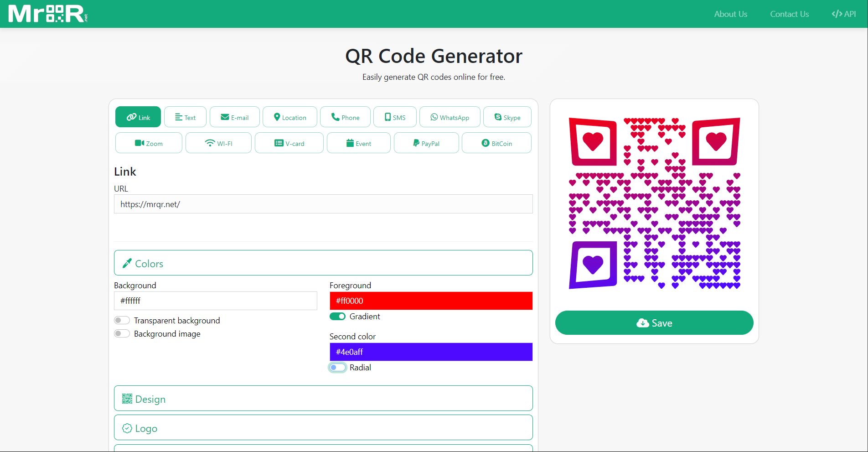Open the About Us page
The width and height of the screenshot is (868, 452).
pyautogui.click(x=731, y=14)
